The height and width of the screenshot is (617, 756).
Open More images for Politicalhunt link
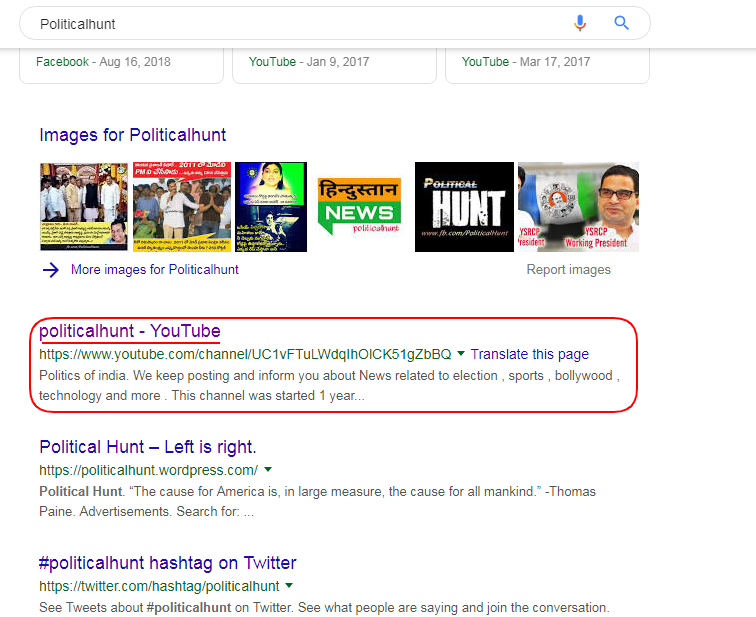(x=155, y=269)
